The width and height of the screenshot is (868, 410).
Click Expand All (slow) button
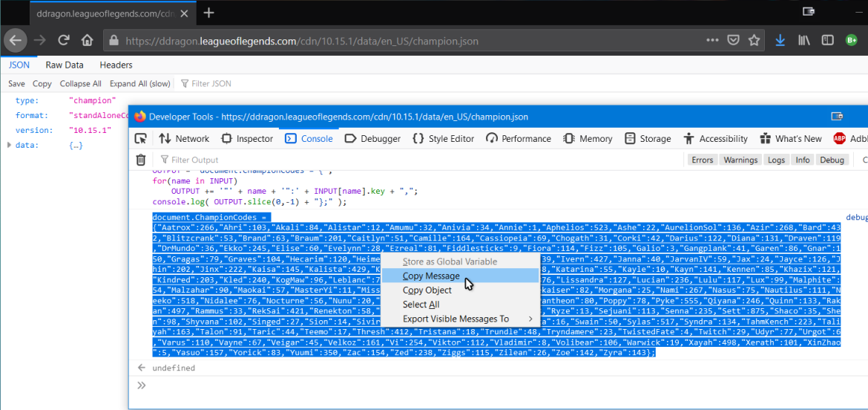(x=139, y=84)
